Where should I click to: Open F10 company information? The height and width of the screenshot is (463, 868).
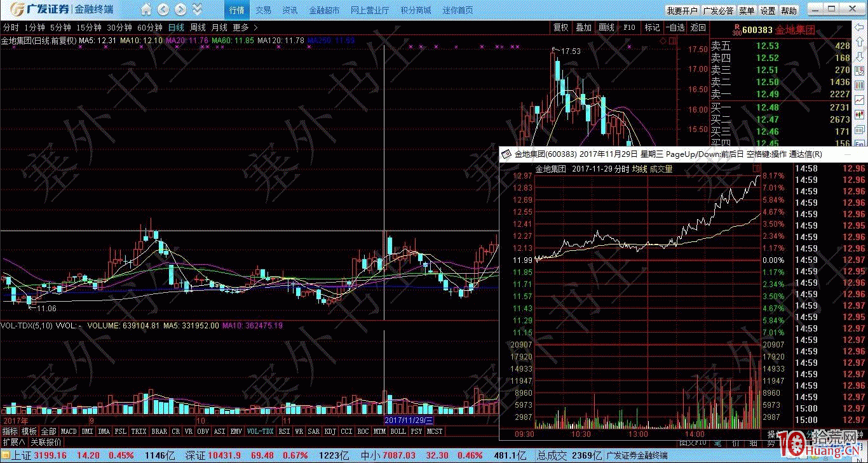[629, 27]
